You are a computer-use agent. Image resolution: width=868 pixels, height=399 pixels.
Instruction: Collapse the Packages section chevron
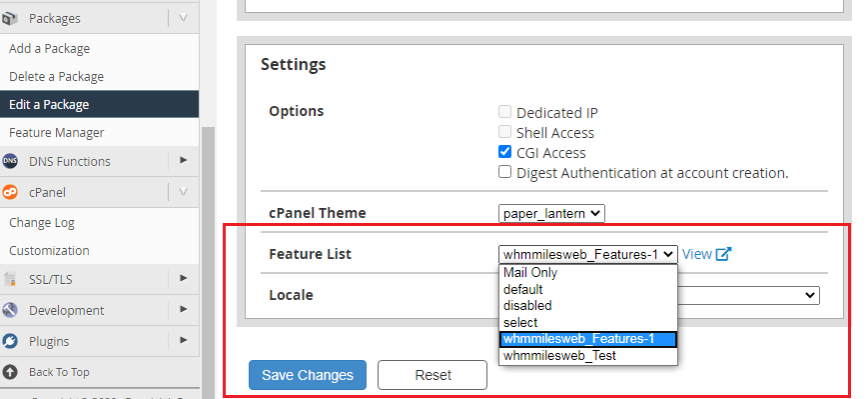[183, 18]
